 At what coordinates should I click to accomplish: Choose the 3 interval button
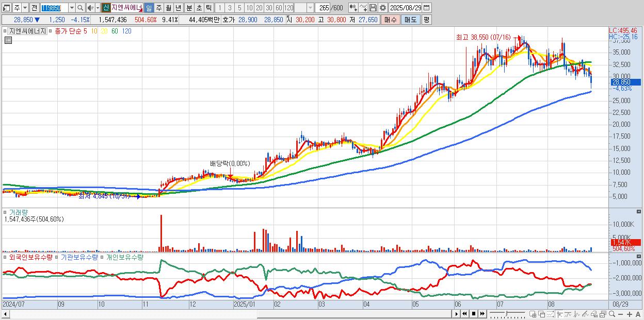(x=230, y=8)
